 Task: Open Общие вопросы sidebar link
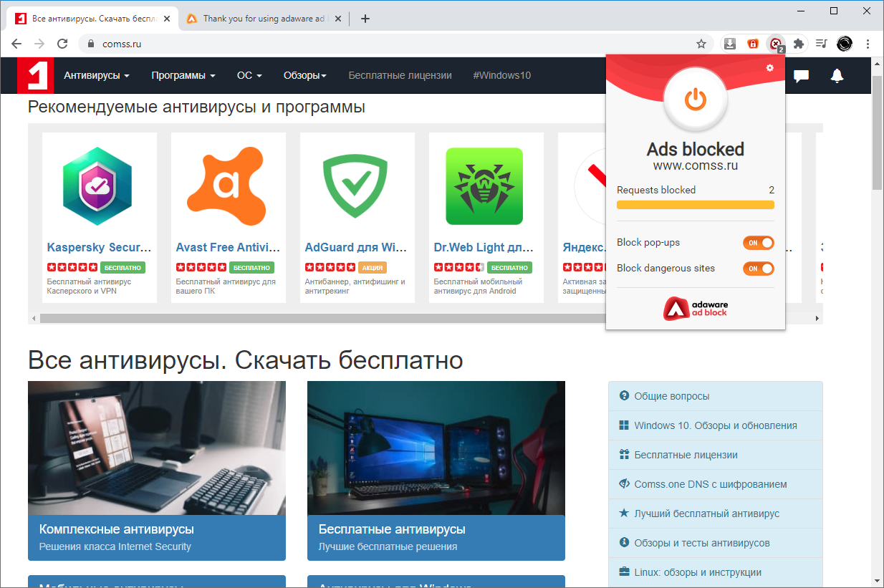point(716,396)
